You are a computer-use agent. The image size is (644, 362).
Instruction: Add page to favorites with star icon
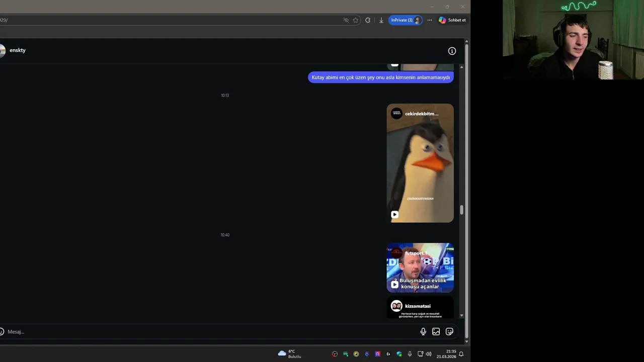tap(356, 20)
